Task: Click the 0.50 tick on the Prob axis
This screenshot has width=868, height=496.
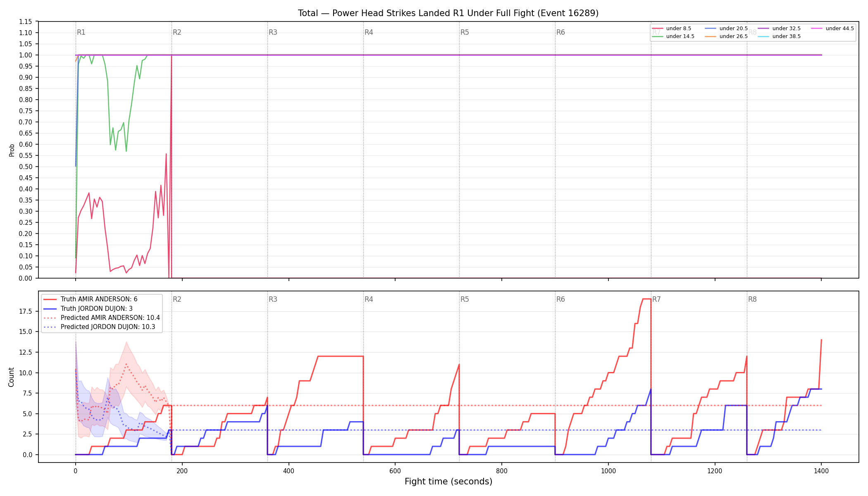Action: [26, 167]
